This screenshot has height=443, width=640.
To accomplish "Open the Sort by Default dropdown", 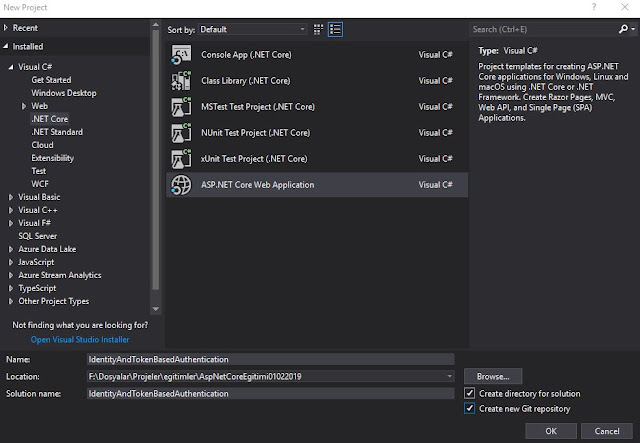I will (253, 29).
